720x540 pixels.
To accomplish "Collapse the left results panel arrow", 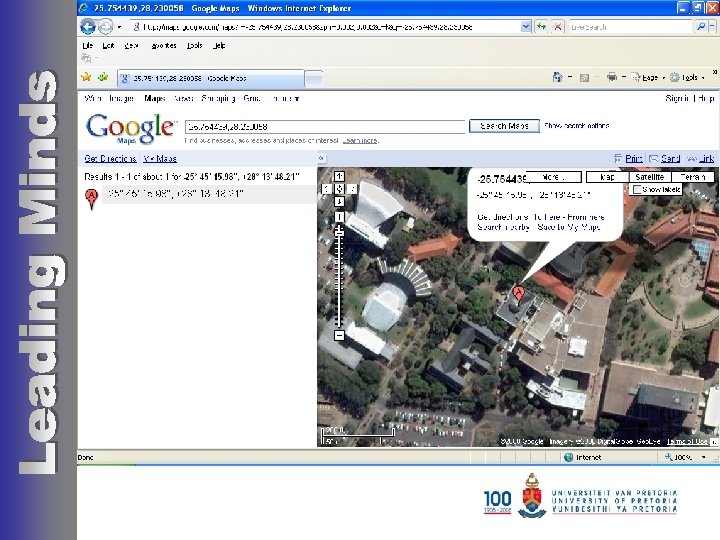I will click(321, 158).
